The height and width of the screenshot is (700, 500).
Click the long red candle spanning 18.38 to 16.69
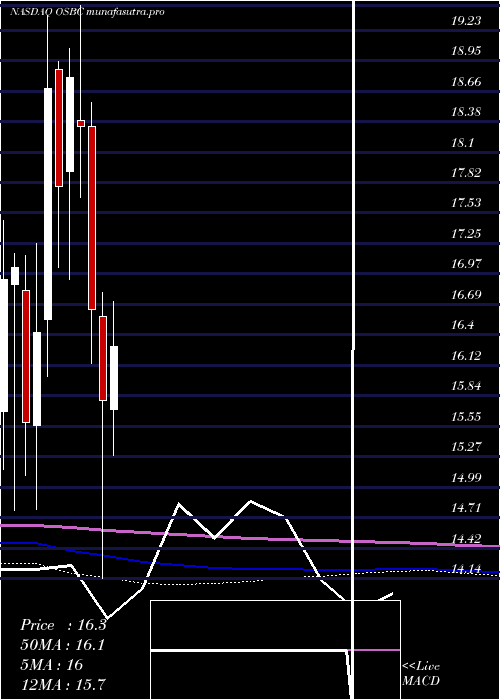[92, 218]
